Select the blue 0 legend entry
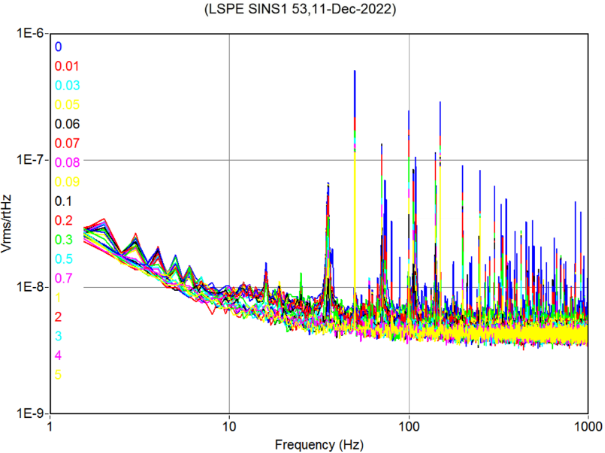Image resolution: width=605 pixels, height=453 pixels. (59, 47)
